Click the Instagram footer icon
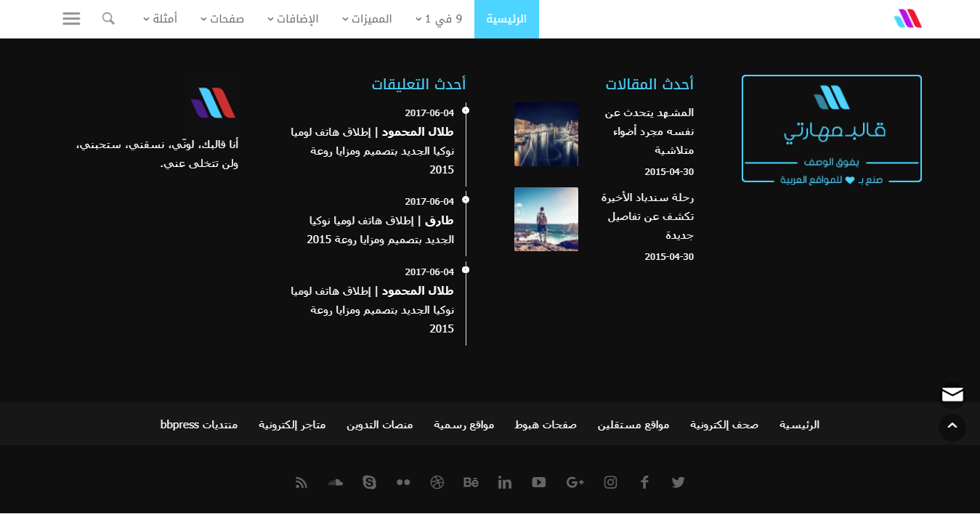 pyautogui.click(x=610, y=482)
